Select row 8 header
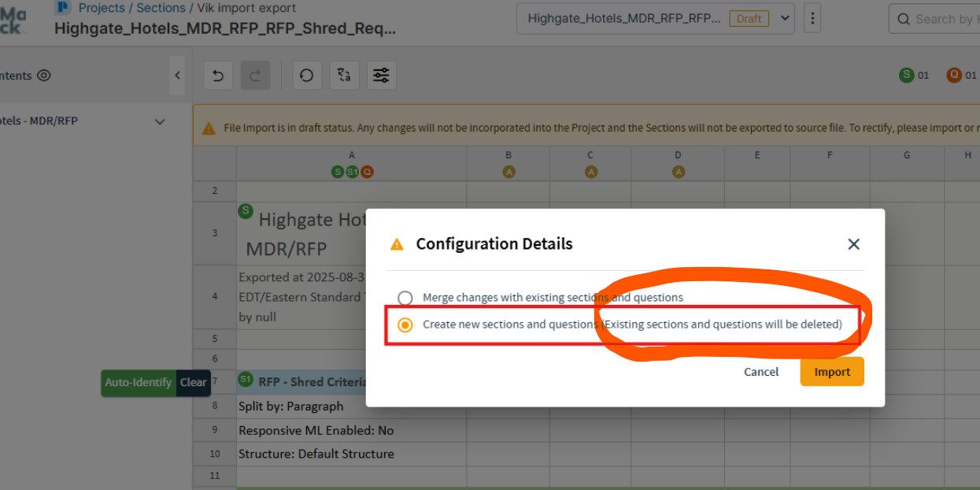The width and height of the screenshot is (980, 490). coord(215,406)
